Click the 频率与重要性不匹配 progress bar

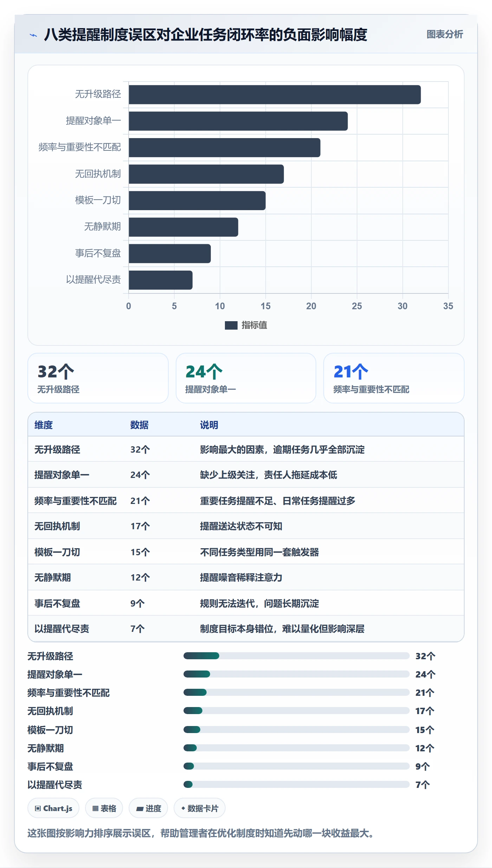[296, 692]
